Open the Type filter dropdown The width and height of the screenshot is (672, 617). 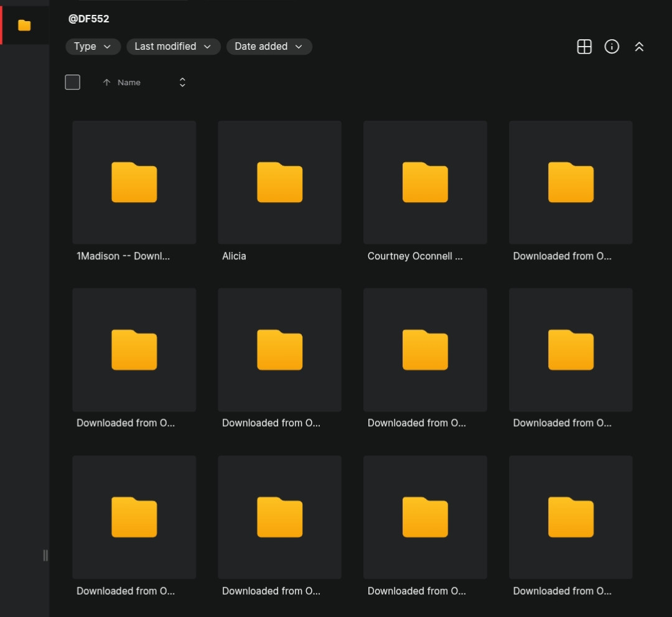click(x=93, y=46)
